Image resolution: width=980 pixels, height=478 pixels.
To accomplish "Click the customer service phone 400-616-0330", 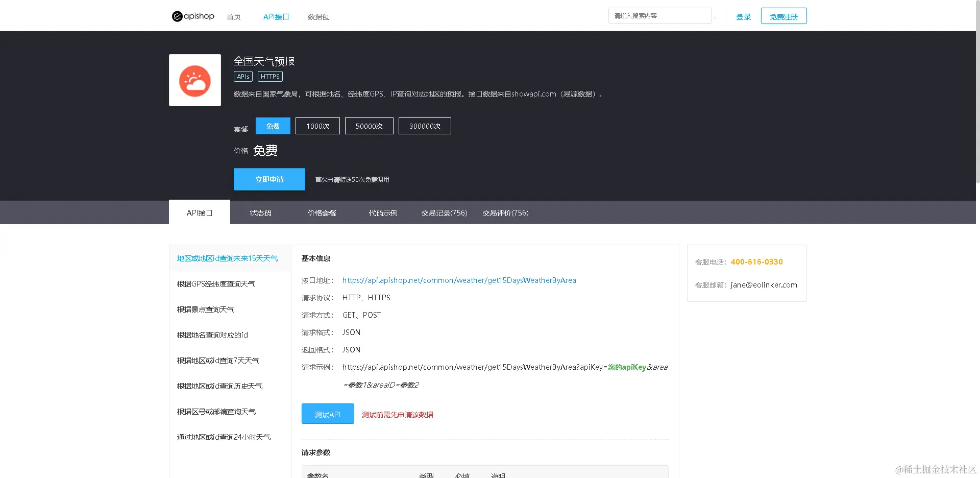I will tap(756, 262).
